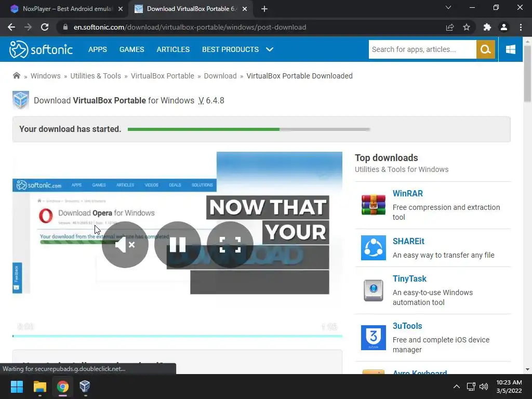The height and width of the screenshot is (399, 532).
Task: Open Chrome tab search dropdown arrow
Action: tap(448, 7)
